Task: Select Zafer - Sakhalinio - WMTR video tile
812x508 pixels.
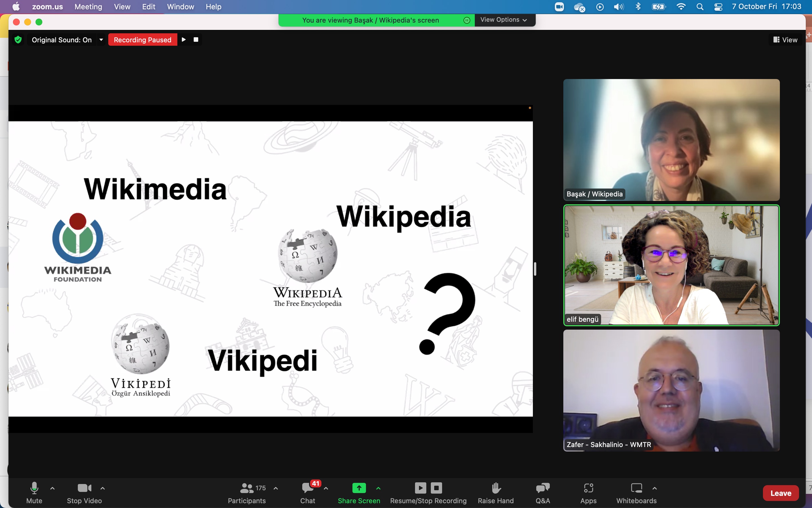Action: click(671, 390)
